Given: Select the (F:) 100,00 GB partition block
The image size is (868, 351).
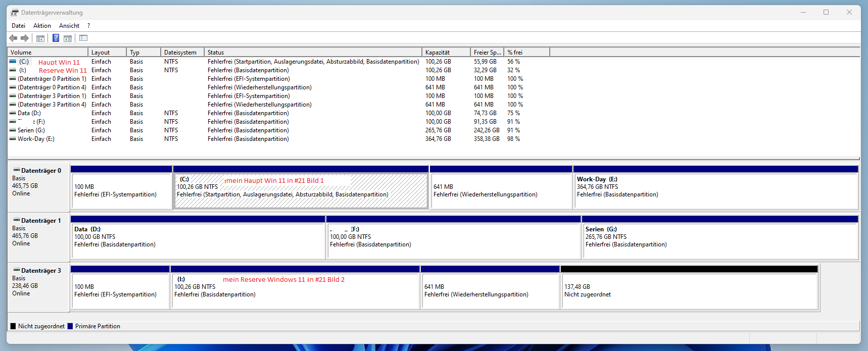Looking at the screenshot, I should click(x=454, y=241).
